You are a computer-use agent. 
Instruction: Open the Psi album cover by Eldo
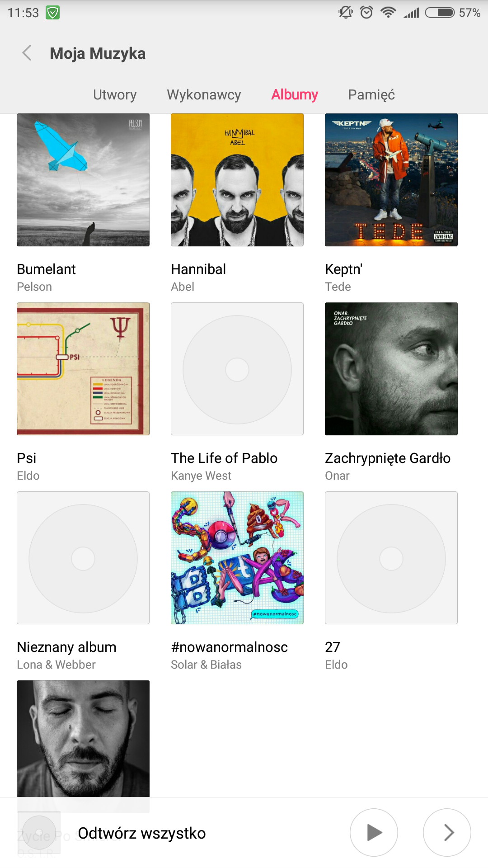pos(83,369)
